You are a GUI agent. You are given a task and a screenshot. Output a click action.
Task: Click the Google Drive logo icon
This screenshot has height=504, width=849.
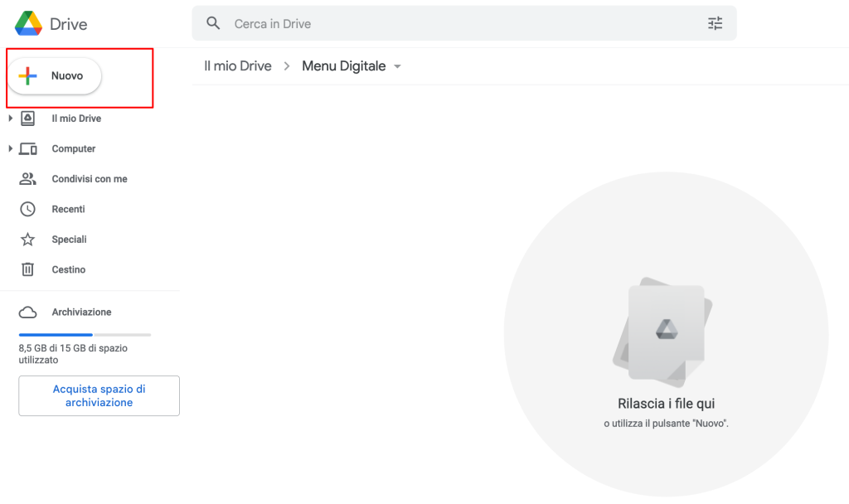click(28, 23)
